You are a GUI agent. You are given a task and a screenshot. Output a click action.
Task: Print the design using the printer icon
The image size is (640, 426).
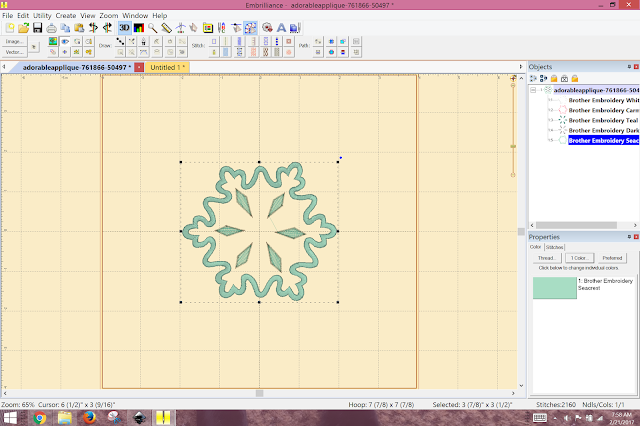point(51,28)
